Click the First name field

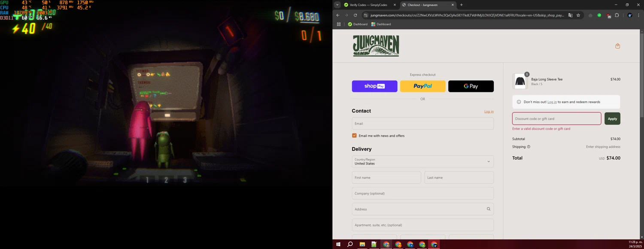point(386,177)
